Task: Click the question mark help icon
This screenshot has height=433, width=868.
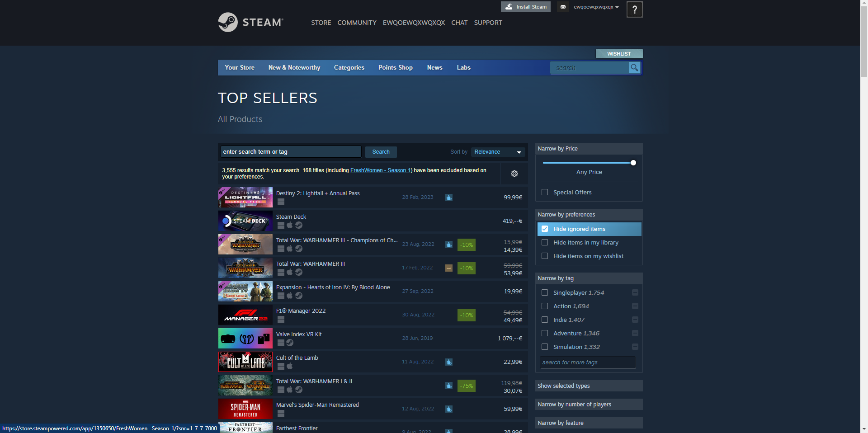Action: [634, 9]
